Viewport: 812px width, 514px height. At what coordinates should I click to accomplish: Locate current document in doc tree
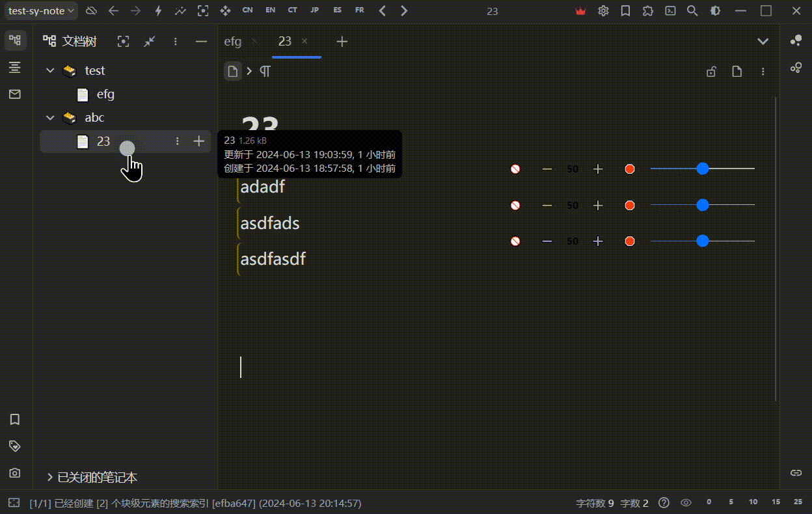(123, 42)
